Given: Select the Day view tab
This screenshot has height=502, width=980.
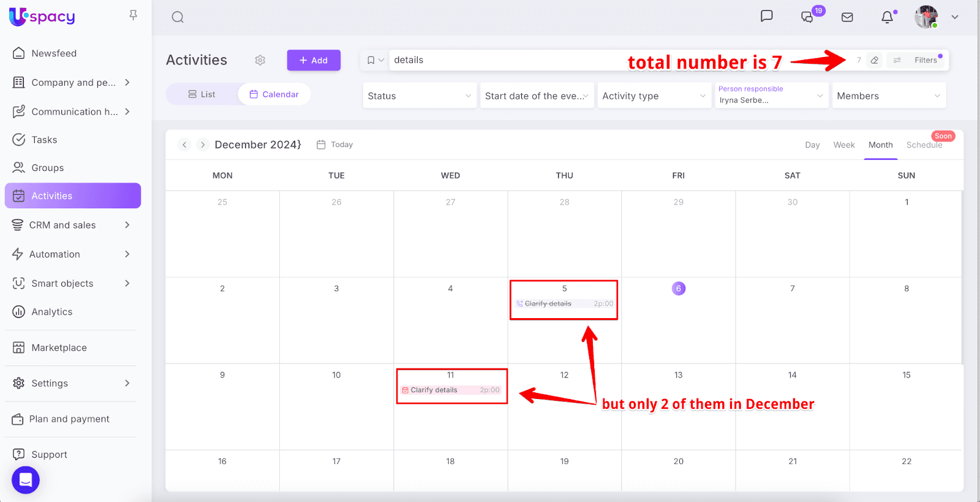Looking at the screenshot, I should click(x=812, y=145).
